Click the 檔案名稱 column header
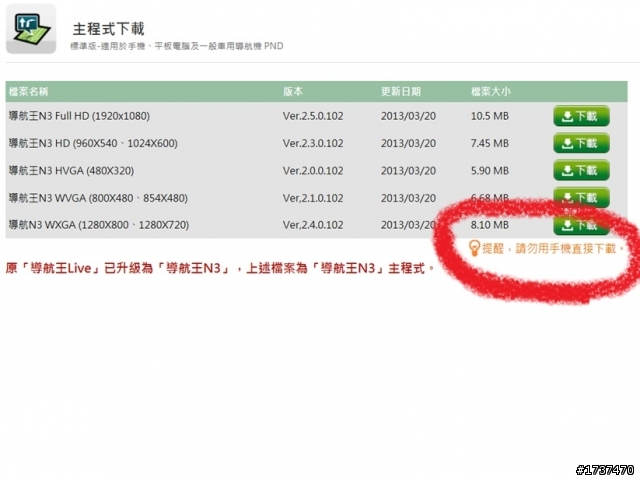 29,91
